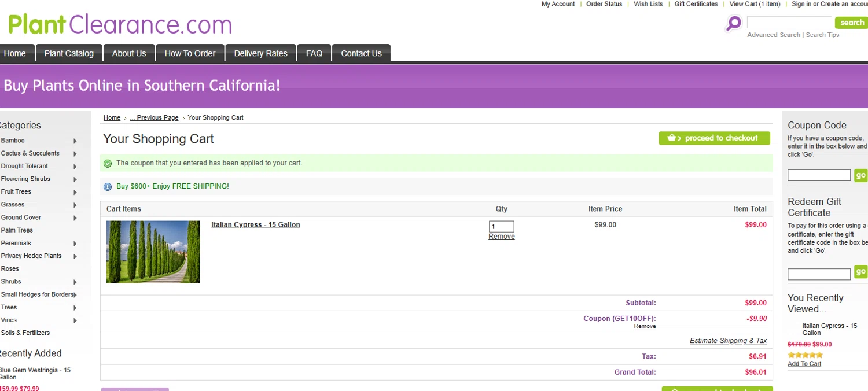Click the blue info free shipping icon
This screenshot has height=391, width=868.
tap(108, 187)
